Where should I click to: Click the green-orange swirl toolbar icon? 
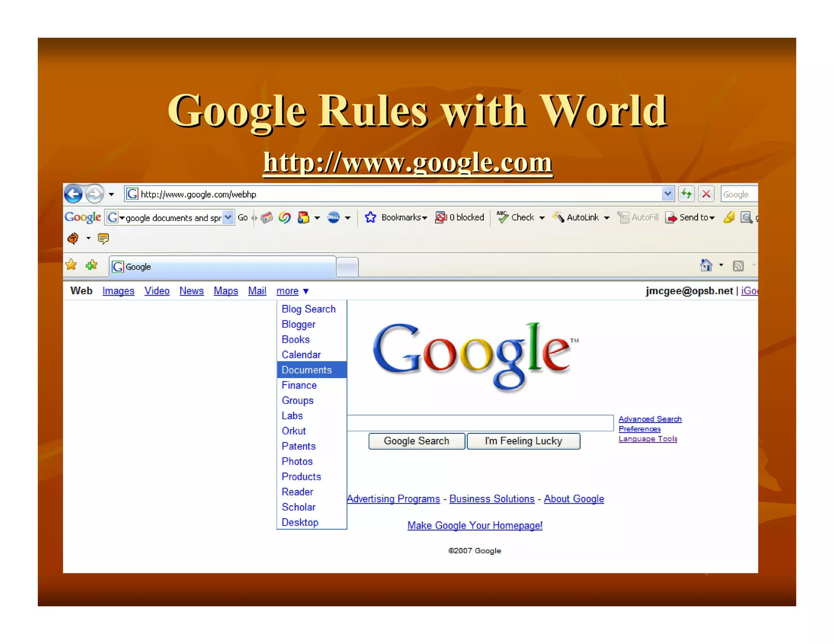pos(285,217)
